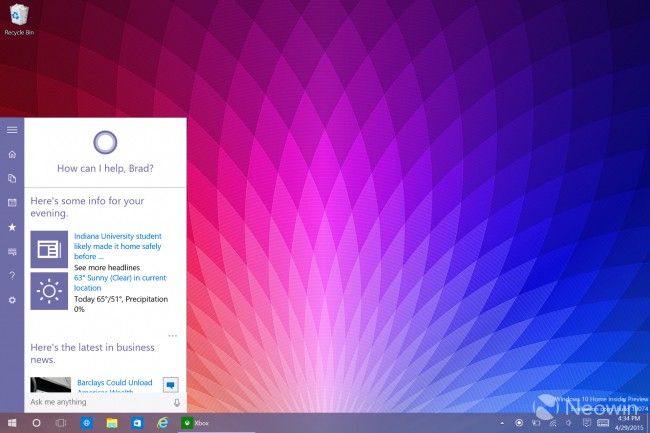Click See more headlines
The height and width of the screenshot is (433, 650).
[107, 268]
